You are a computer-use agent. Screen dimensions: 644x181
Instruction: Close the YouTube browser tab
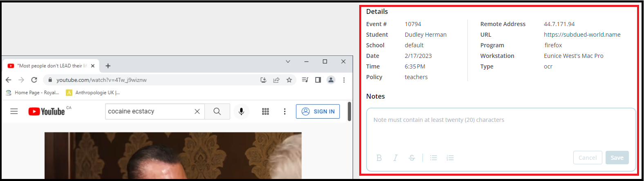pyautogui.click(x=93, y=66)
